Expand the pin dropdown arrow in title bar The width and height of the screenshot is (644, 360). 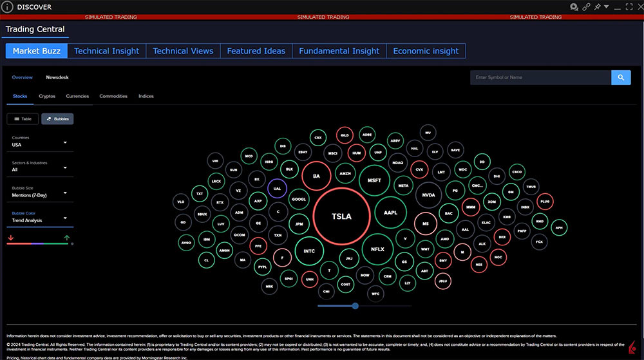(x=606, y=6)
